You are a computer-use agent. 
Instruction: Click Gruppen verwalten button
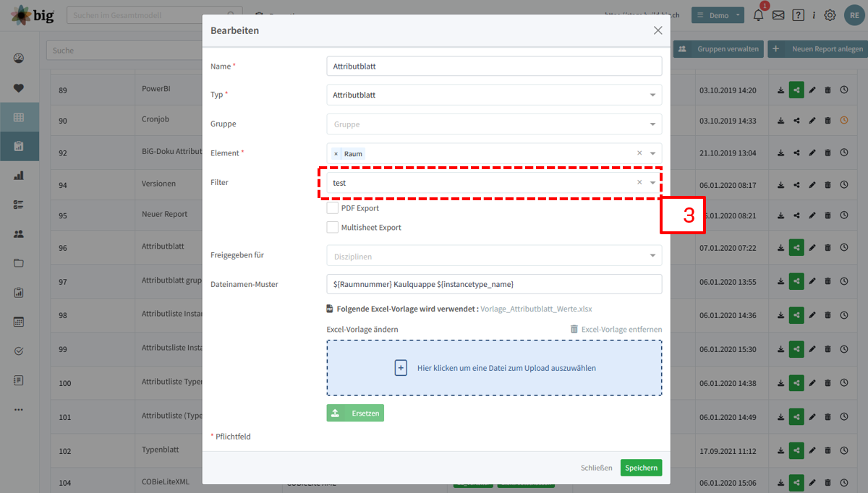tap(718, 49)
